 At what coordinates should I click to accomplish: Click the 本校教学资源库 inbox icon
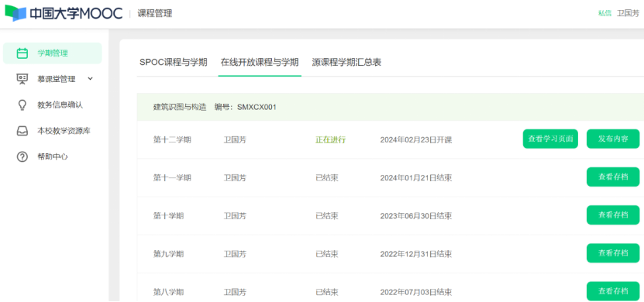[22, 131]
